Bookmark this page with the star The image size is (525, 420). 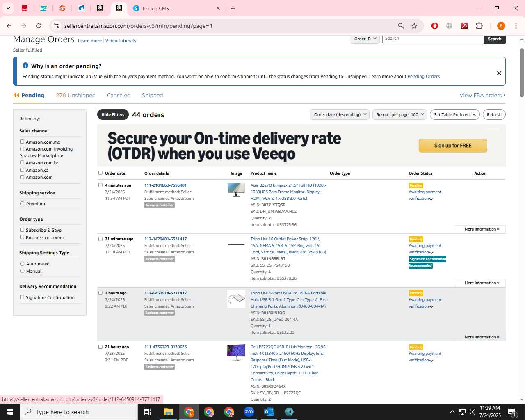pyautogui.click(x=414, y=26)
